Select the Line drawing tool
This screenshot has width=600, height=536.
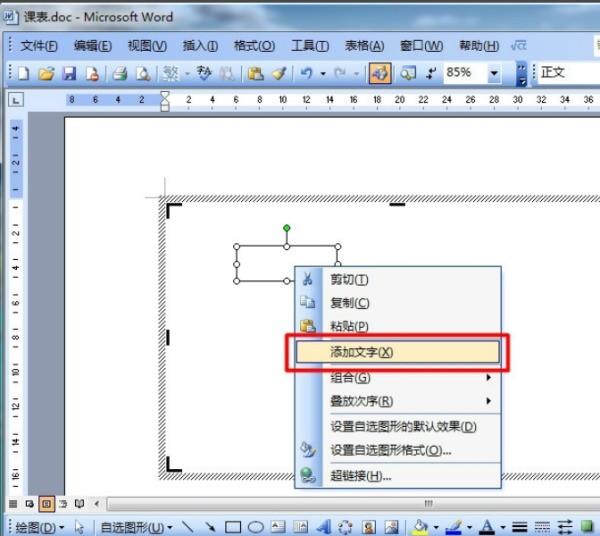click(x=188, y=528)
